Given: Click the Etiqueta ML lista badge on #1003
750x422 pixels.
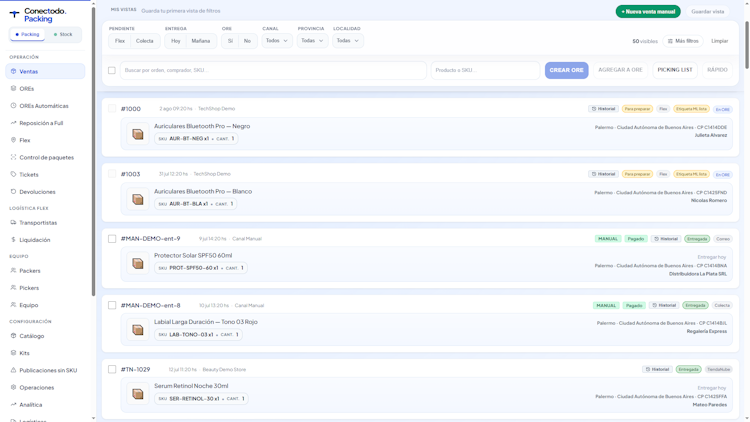Looking at the screenshot, I should [x=691, y=174].
